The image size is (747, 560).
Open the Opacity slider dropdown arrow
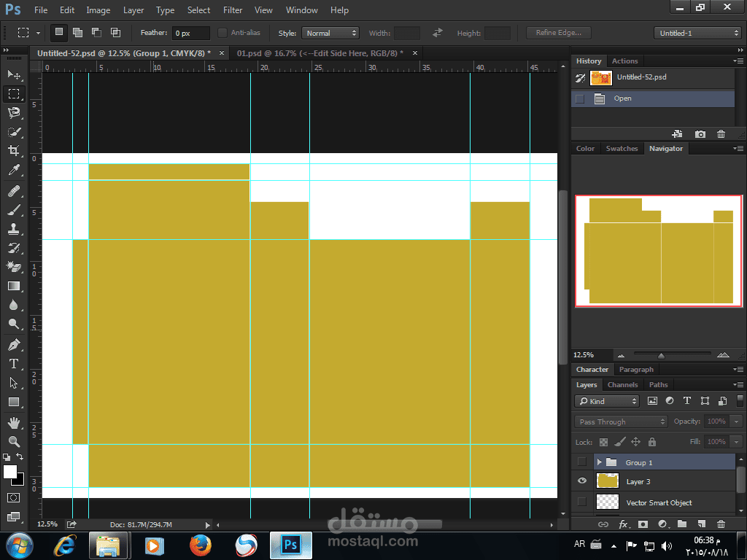[737, 421]
